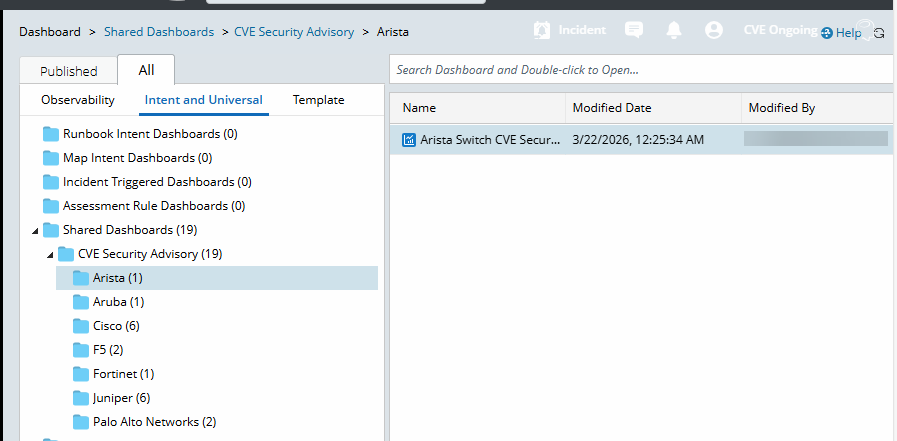This screenshot has height=441, width=897.
Task: Select the Aruba (1) tree label
Action: click(x=118, y=302)
